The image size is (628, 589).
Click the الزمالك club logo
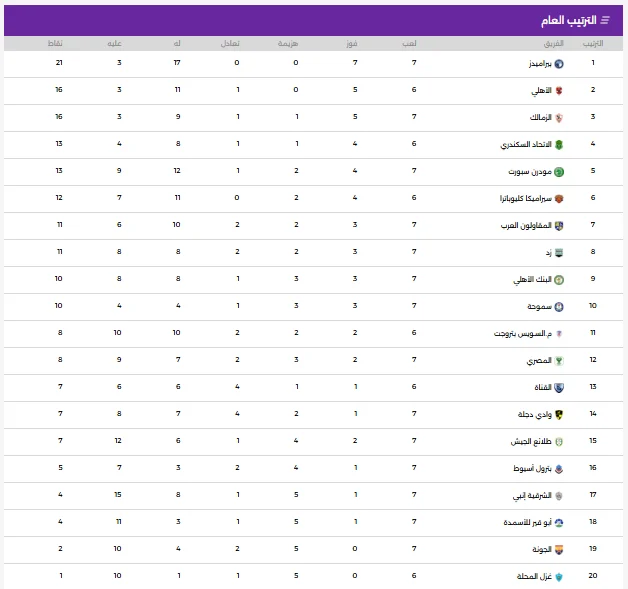pyautogui.click(x=559, y=118)
